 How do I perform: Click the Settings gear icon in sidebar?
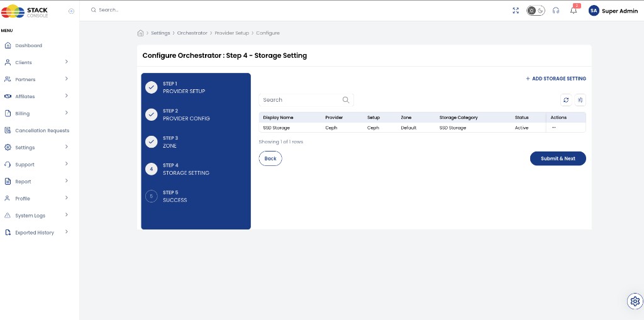(x=8, y=148)
